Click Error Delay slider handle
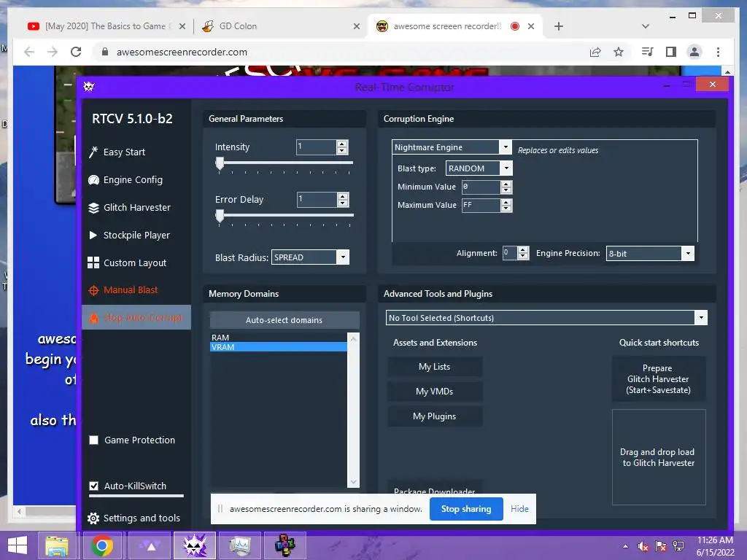Screen dimensions: 747x560 220,216
